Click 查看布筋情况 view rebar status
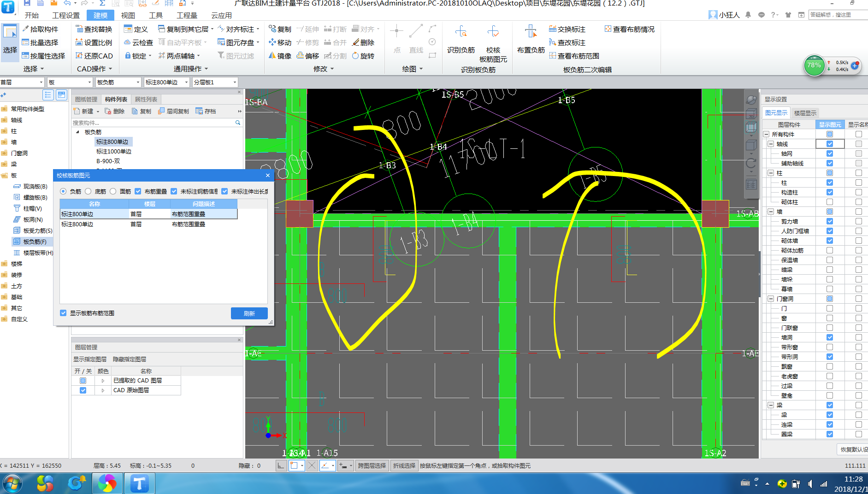The width and height of the screenshot is (868, 494). tap(629, 29)
